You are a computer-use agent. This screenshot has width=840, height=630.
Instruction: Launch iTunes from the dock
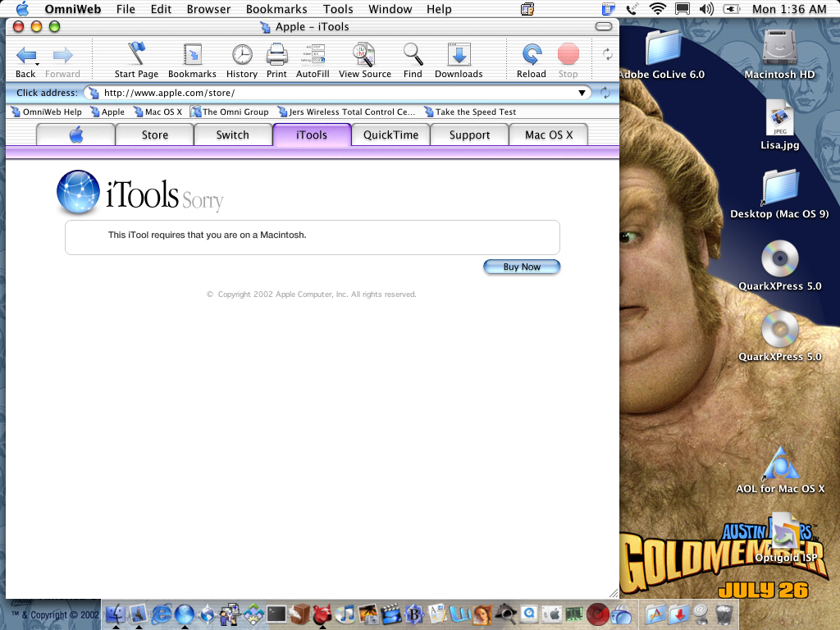[345, 614]
